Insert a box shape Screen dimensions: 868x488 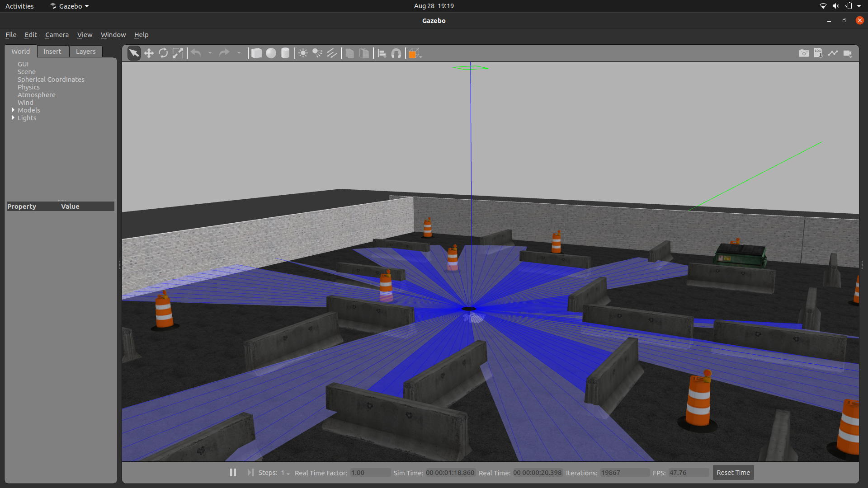(x=256, y=53)
